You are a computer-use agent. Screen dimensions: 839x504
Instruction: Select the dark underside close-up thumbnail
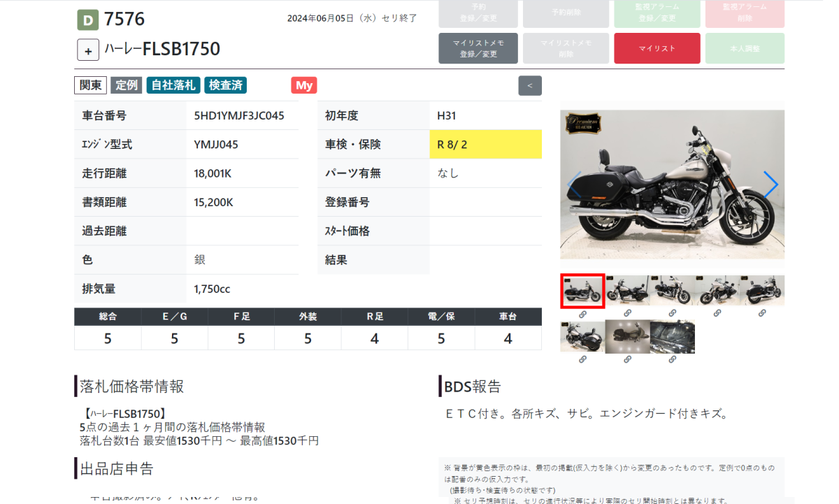point(672,336)
